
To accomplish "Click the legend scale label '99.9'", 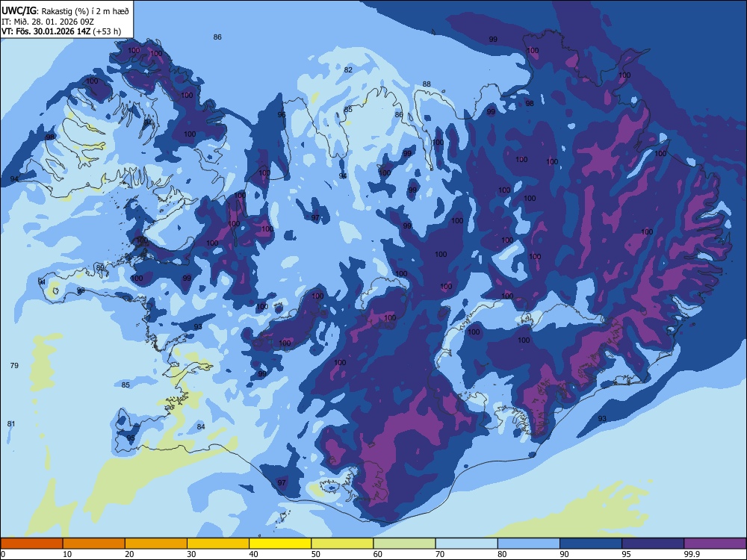I will coord(691,554).
